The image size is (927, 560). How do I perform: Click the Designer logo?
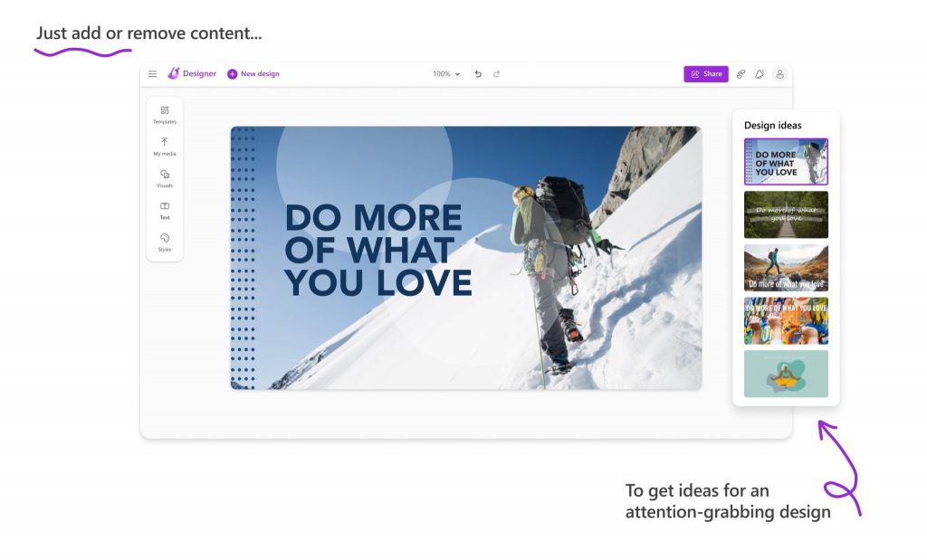coord(192,74)
